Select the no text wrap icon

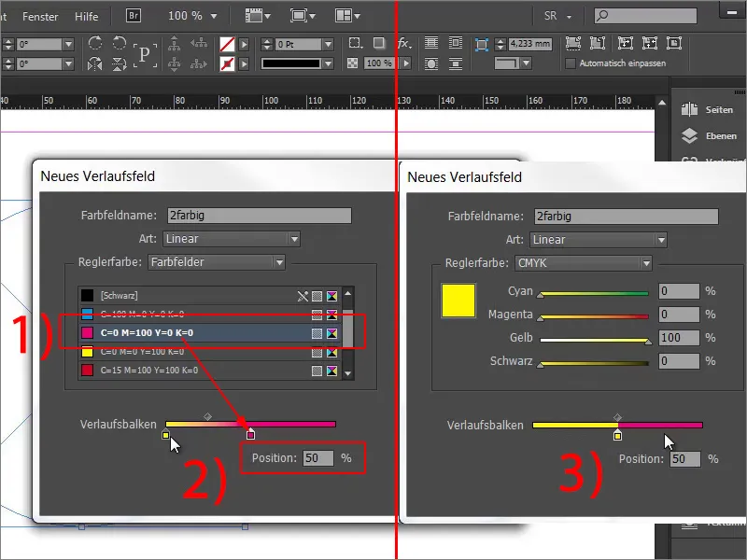tap(431, 43)
